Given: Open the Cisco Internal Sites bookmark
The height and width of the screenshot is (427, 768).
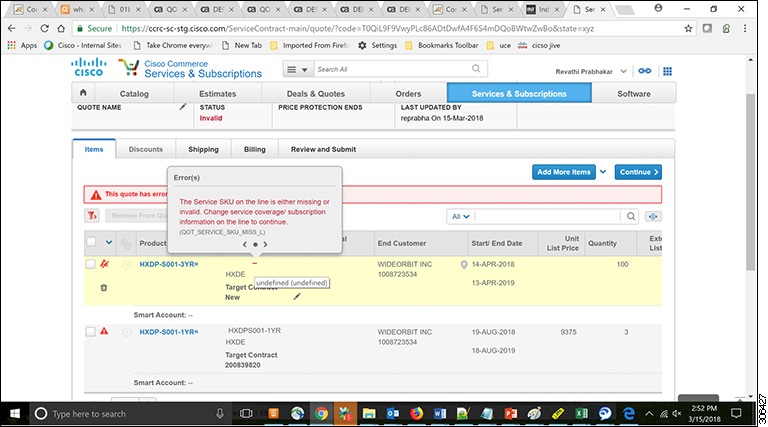Looking at the screenshot, I should click(83, 45).
